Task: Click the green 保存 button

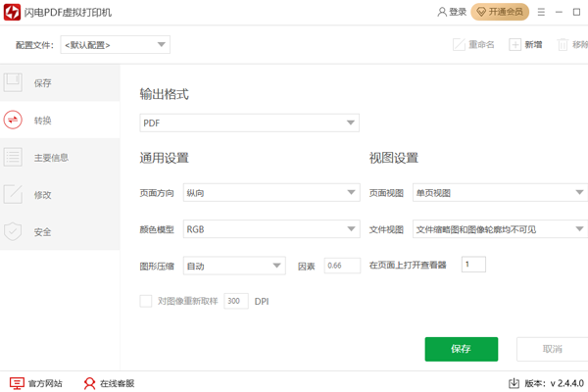Action: click(x=461, y=349)
